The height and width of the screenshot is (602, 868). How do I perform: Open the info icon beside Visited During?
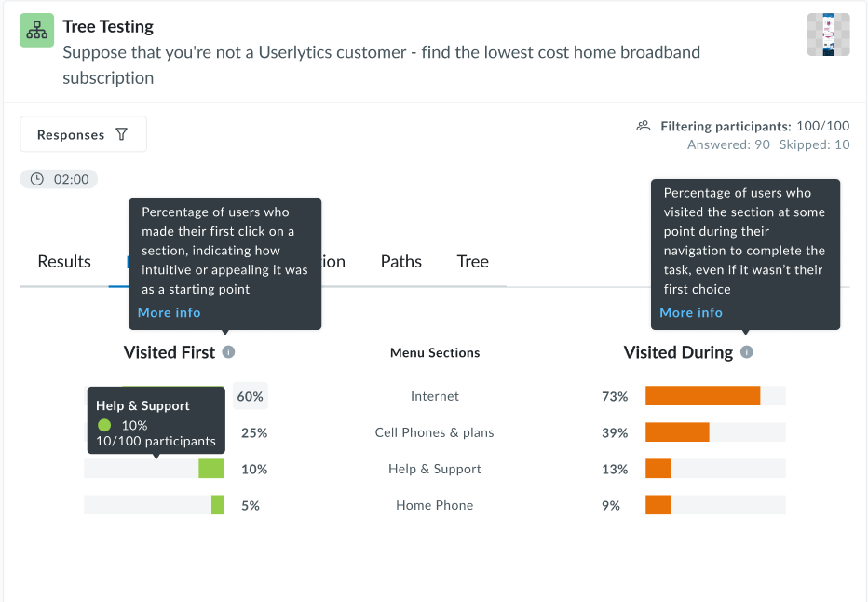745,352
